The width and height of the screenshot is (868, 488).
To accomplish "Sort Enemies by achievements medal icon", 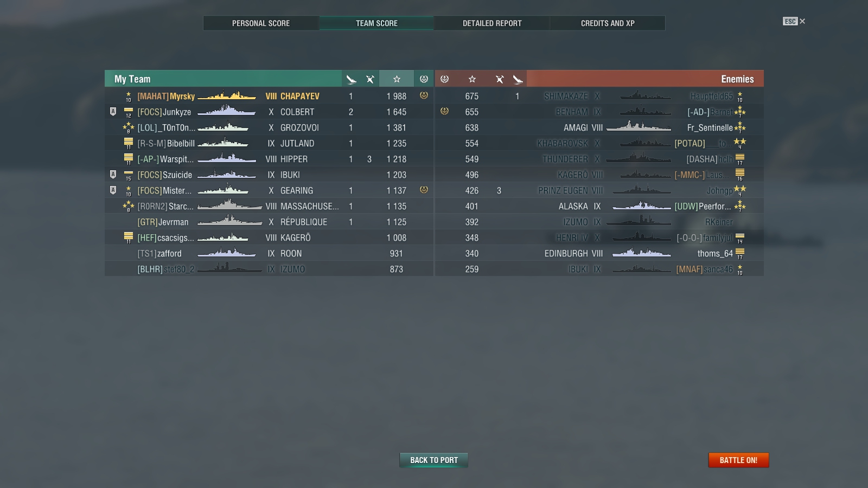I will point(444,79).
